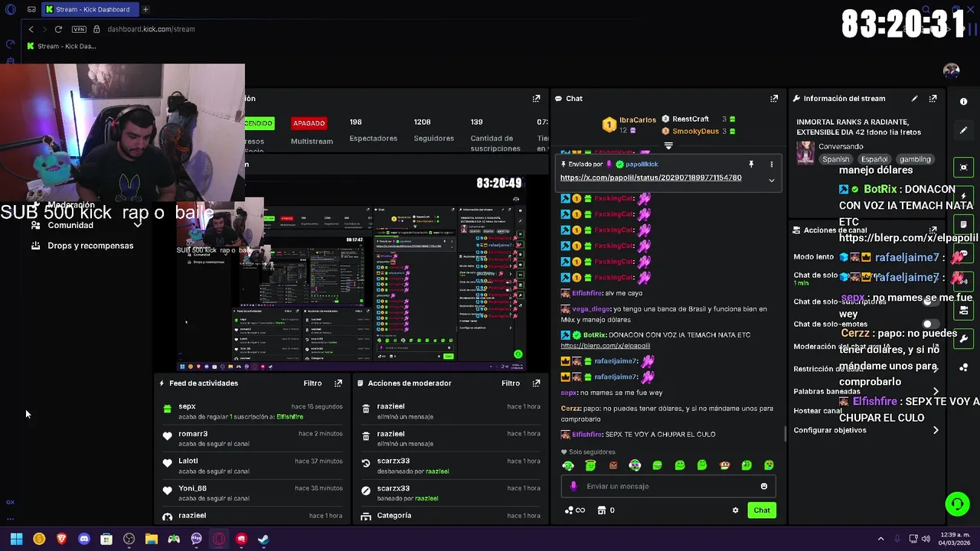Open Discord from the taskbar

click(x=84, y=539)
